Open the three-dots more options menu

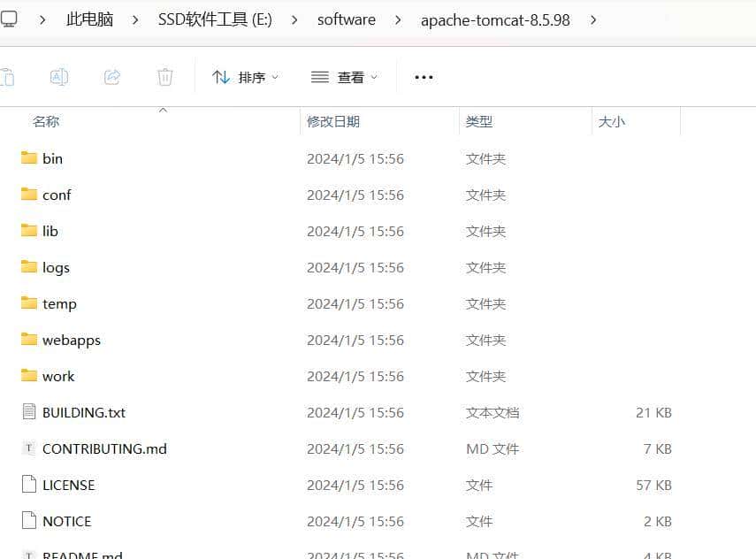[424, 77]
